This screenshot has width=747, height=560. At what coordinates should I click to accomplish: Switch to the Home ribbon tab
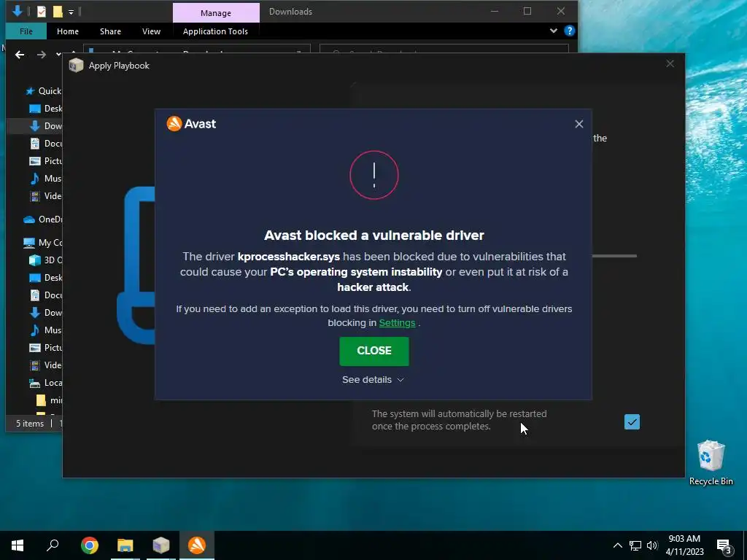point(68,31)
